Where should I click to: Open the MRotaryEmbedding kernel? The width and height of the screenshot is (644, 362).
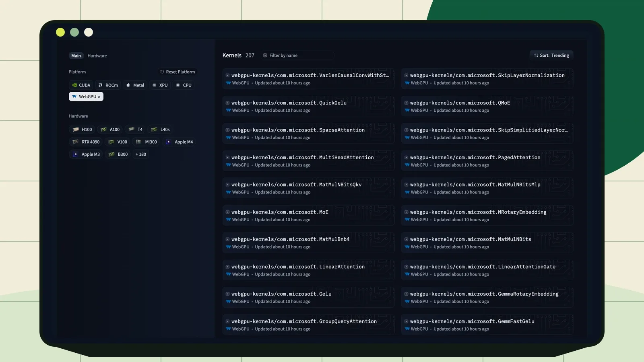[x=487, y=216]
